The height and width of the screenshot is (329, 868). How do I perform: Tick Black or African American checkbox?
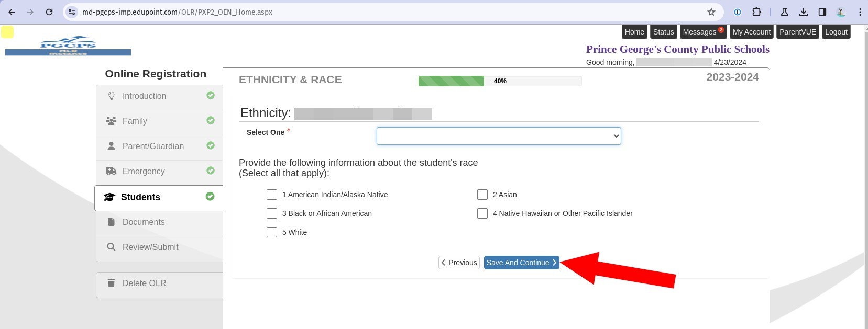pyautogui.click(x=272, y=213)
